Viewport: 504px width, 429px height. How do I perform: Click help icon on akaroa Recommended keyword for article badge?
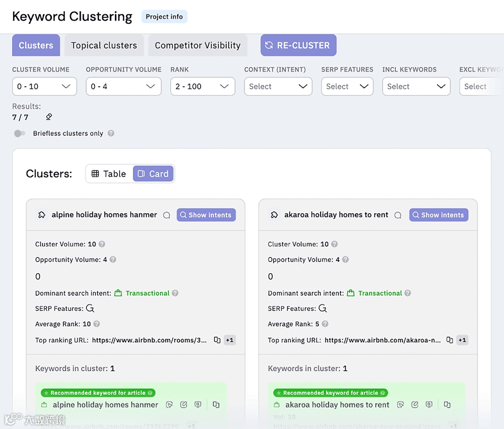click(x=383, y=393)
